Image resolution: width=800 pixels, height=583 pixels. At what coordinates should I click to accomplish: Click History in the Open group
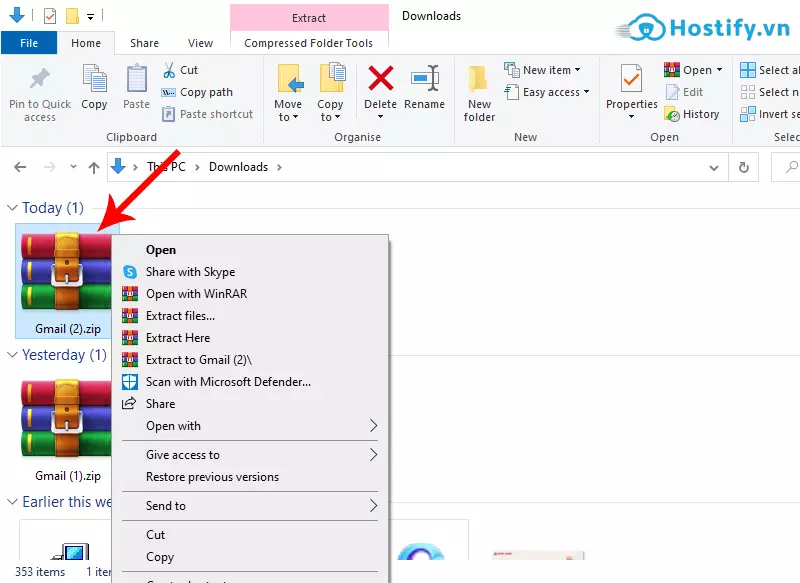coord(692,114)
